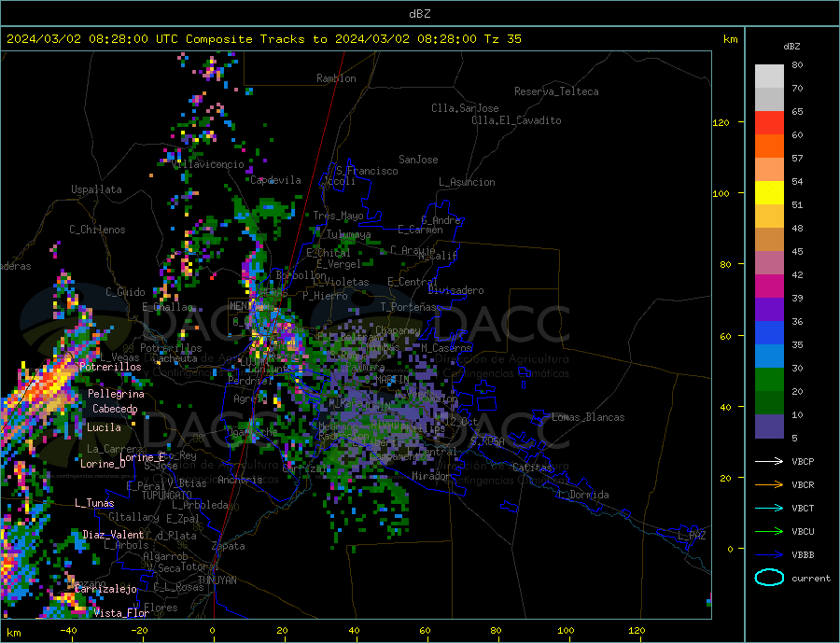
Task: Click the 'Lucila' place label
Action: (104, 427)
